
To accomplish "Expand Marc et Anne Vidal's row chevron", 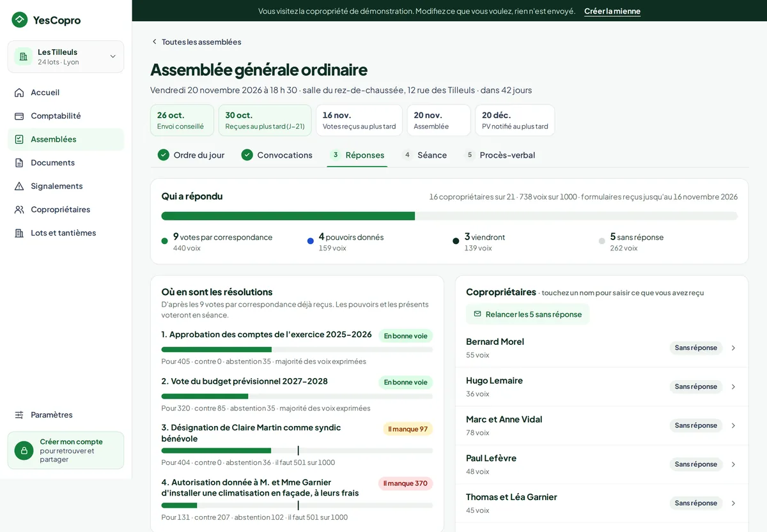I will pyautogui.click(x=733, y=425).
